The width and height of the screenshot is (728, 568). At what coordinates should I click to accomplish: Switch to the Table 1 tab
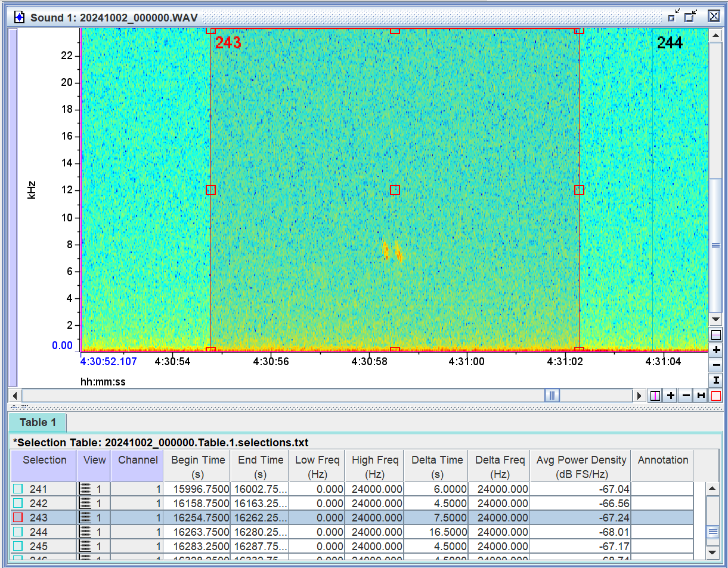(38, 422)
